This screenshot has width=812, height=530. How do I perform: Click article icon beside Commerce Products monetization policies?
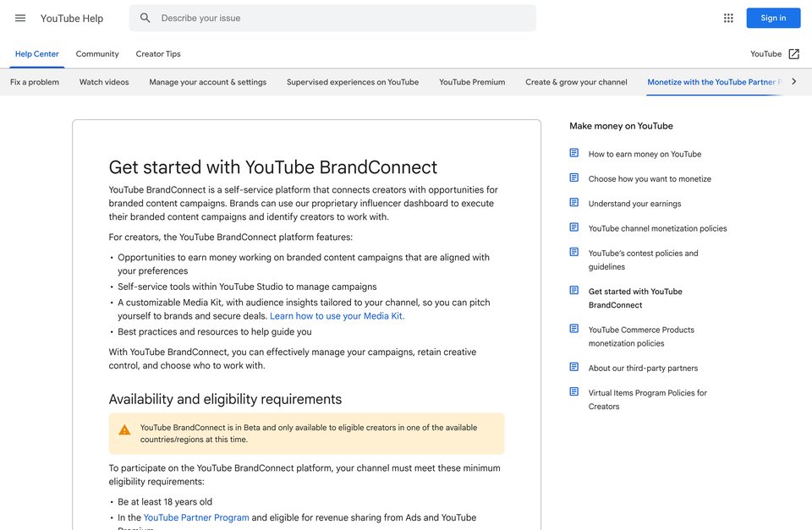pos(573,329)
